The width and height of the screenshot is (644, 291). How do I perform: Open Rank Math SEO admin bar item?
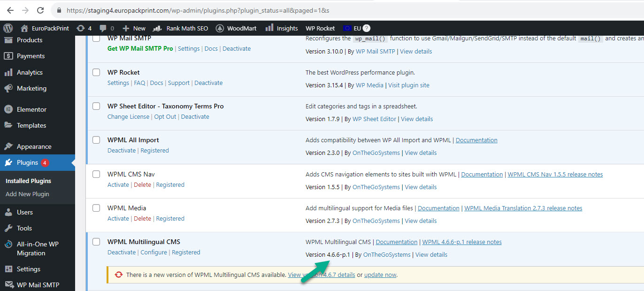coord(180,28)
